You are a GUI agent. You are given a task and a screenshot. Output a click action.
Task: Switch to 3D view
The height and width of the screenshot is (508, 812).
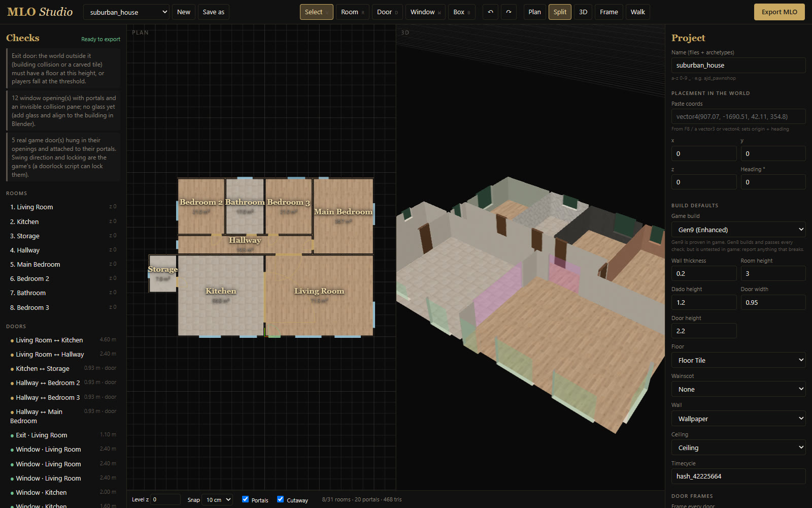coord(583,12)
